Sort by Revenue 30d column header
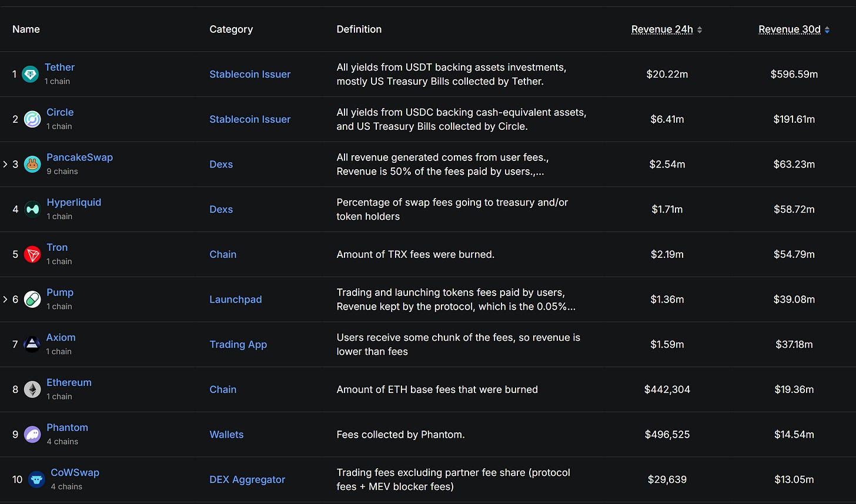 pos(790,29)
